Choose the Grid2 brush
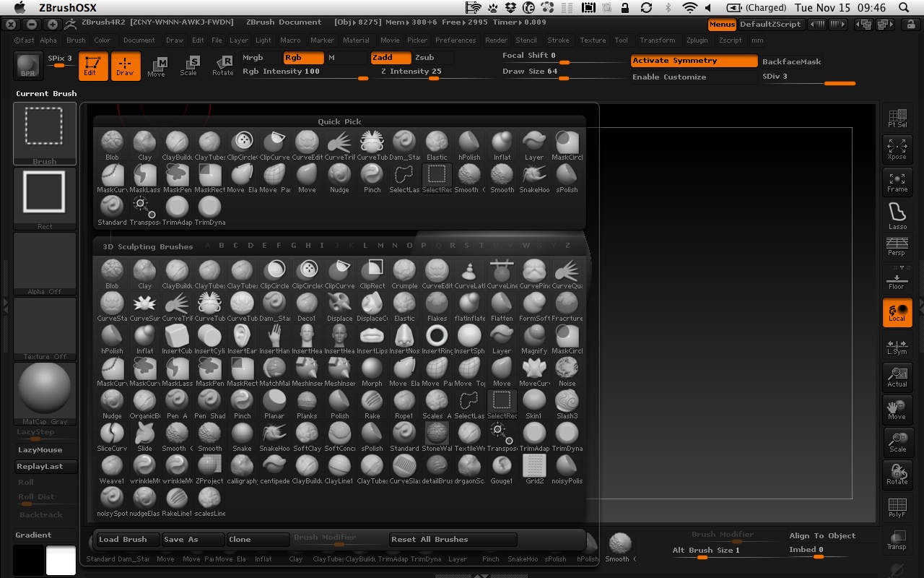 pyautogui.click(x=534, y=470)
